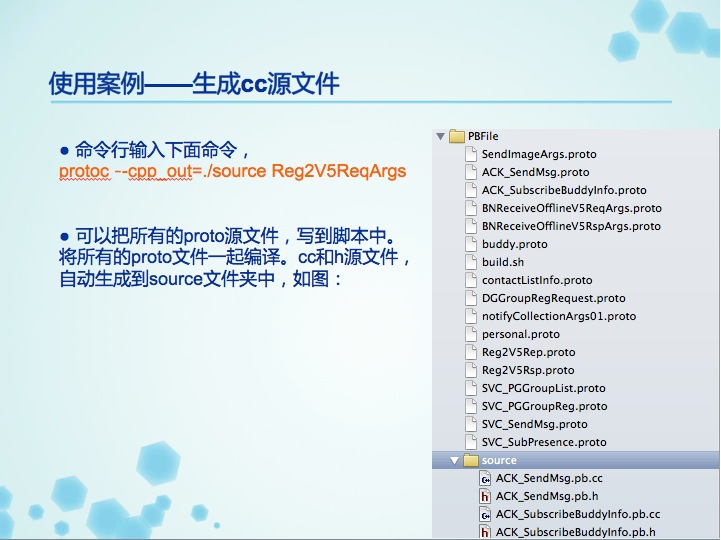Click the SVC_SendMsg.proto file icon
This screenshot has height=540, width=721.
pyautogui.click(x=471, y=424)
